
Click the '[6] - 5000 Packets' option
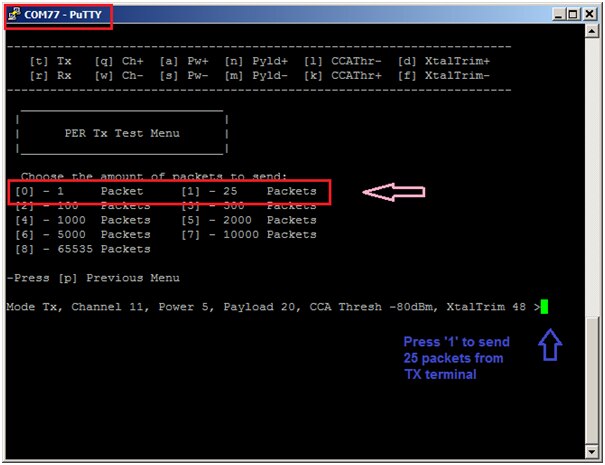[x=83, y=235]
